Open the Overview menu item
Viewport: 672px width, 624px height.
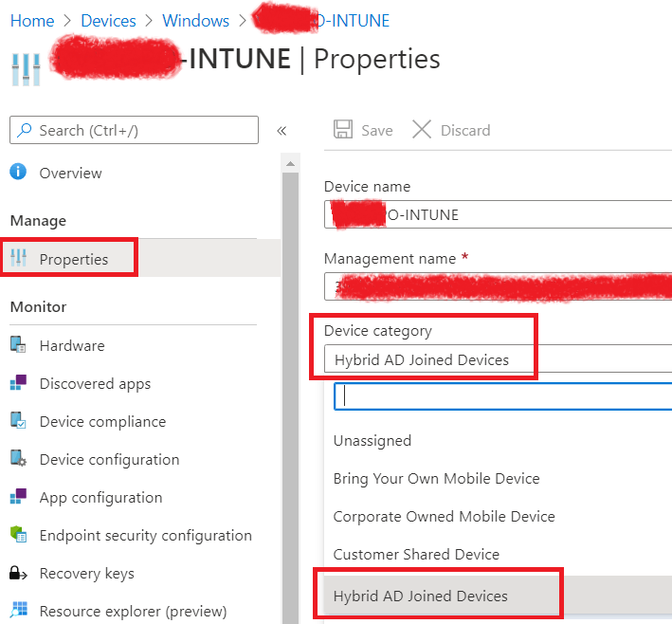coord(70,173)
